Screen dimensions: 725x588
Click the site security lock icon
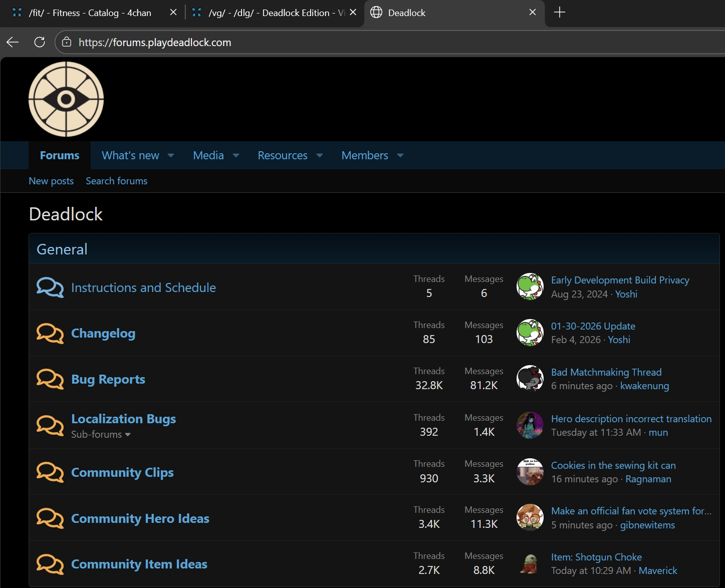tap(67, 42)
